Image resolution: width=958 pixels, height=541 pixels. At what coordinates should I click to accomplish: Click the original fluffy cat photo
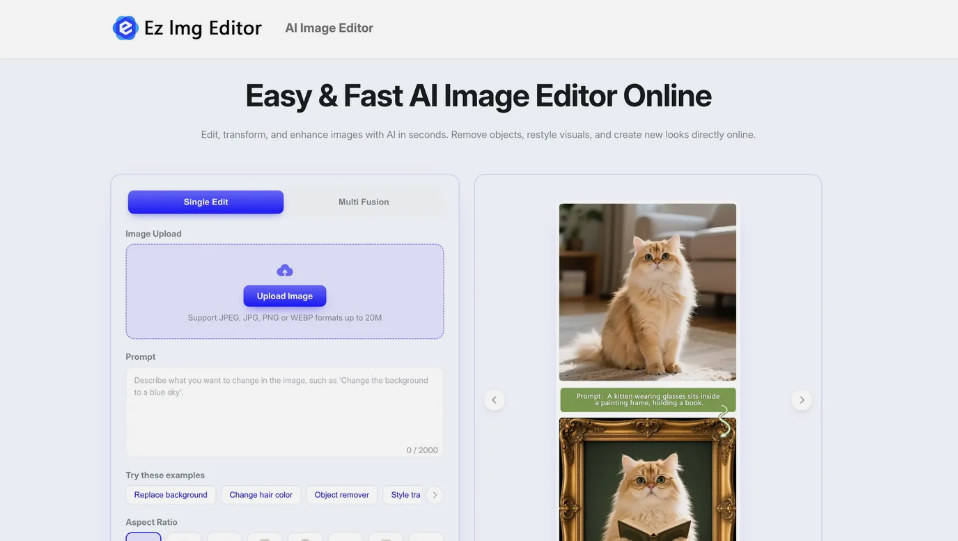coord(648,292)
